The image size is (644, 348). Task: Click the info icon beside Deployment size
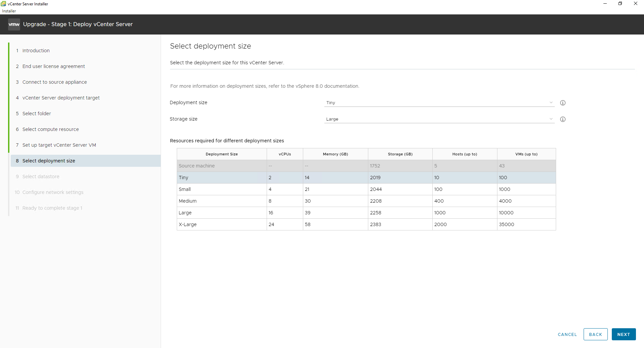[x=563, y=103]
